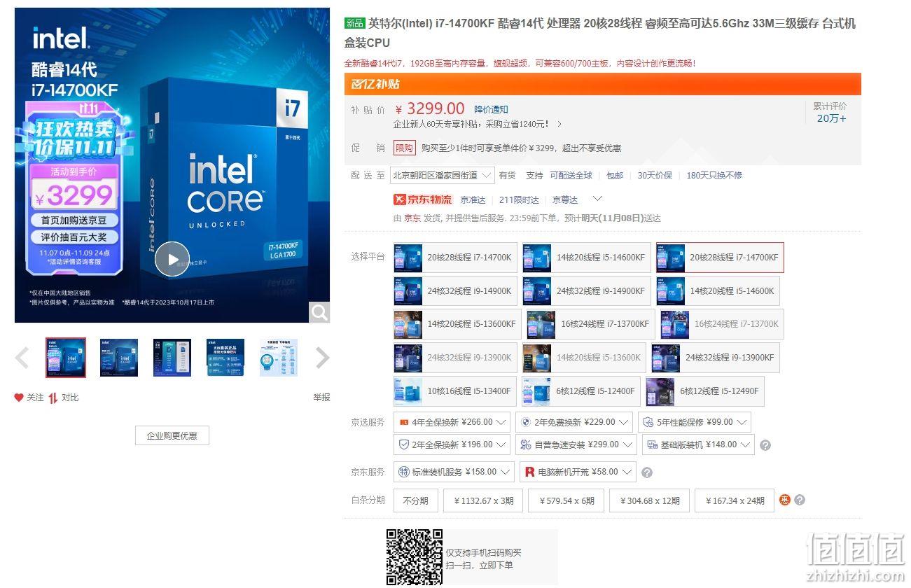Click the 关注 heart icon
The width and height of the screenshot is (911, 588).
point(19,398)
